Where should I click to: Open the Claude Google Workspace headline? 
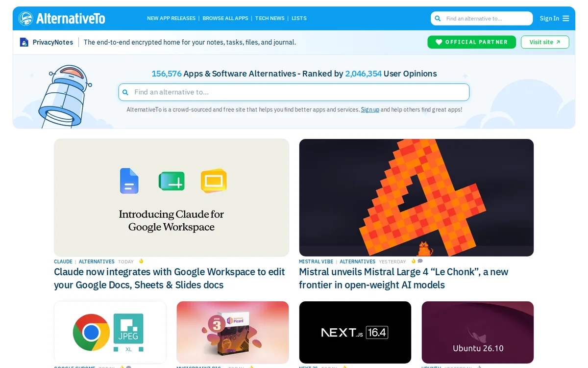[x=170, y=278]
